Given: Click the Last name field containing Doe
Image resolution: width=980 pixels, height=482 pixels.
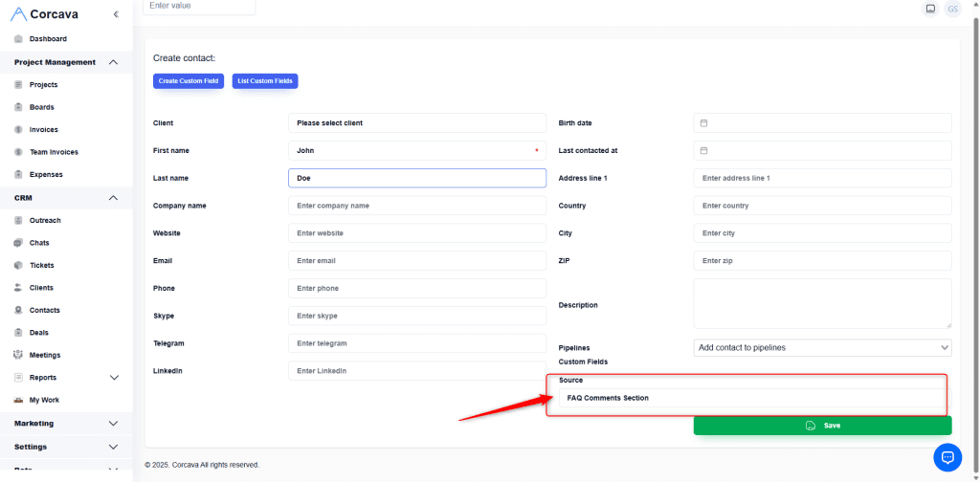Looking at the screenshot, I should coord(417,178).
